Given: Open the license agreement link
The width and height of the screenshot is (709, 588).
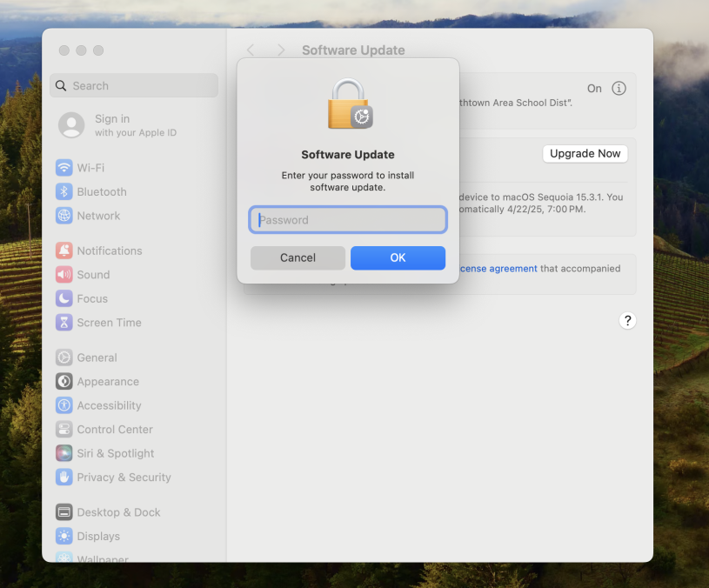Looking at the screenshot, I should 498,269.
